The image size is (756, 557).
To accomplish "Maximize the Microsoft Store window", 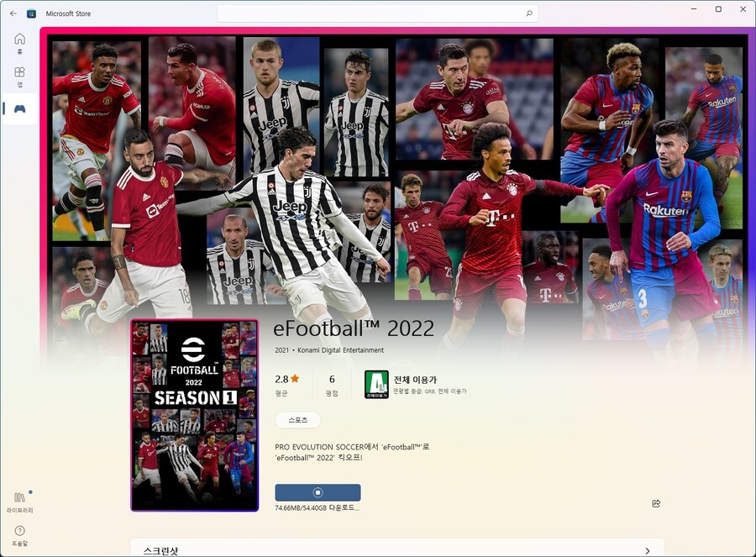I will tap(718, 9).
